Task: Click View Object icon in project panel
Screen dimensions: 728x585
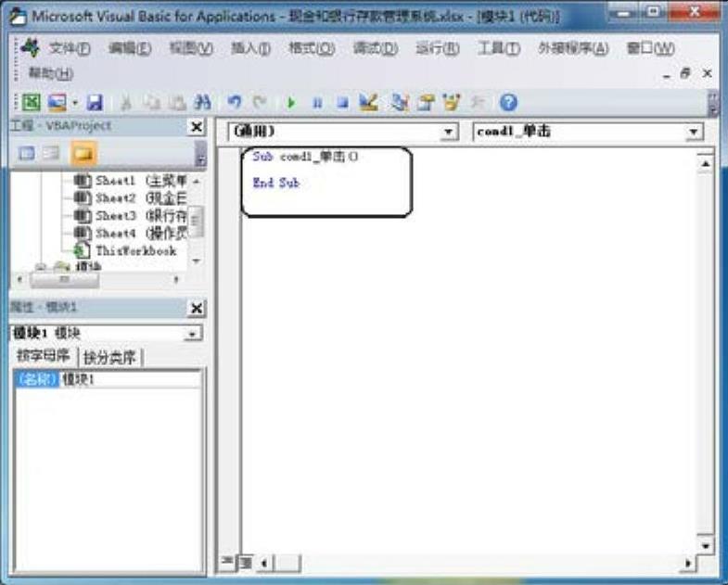Action: click(x=52, y=153)
